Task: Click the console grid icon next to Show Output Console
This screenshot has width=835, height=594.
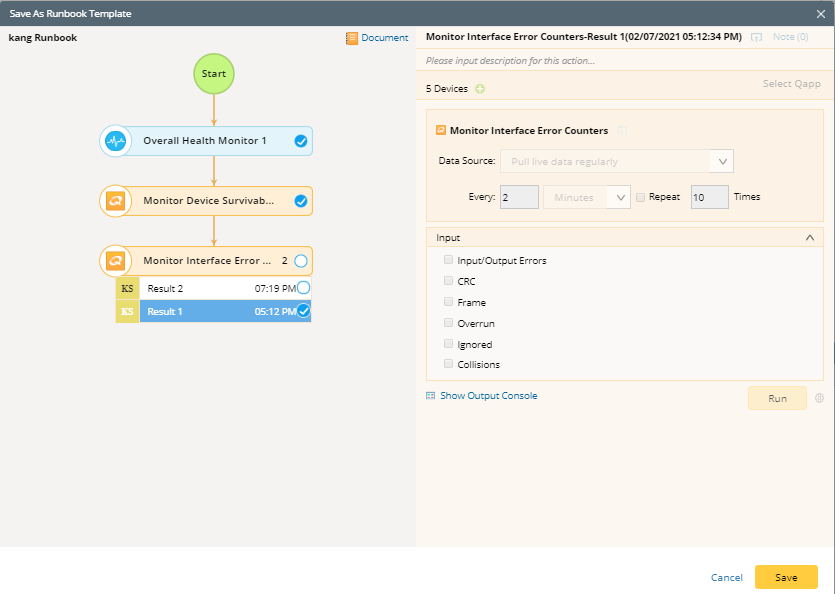Action: pyautogui.click(x=430, y=395)
